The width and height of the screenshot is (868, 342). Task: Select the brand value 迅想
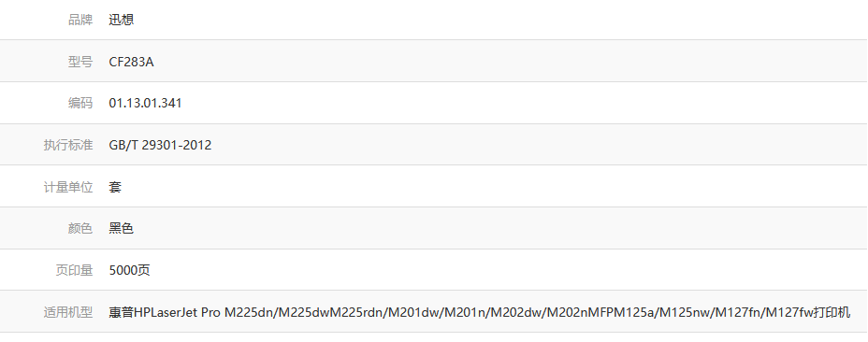[122, 20]
